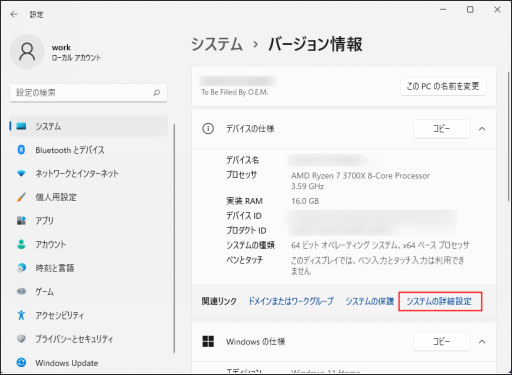Click the Windows Update icon
Image resolution: width=512 pixels, height=375 pixels.
21,362
